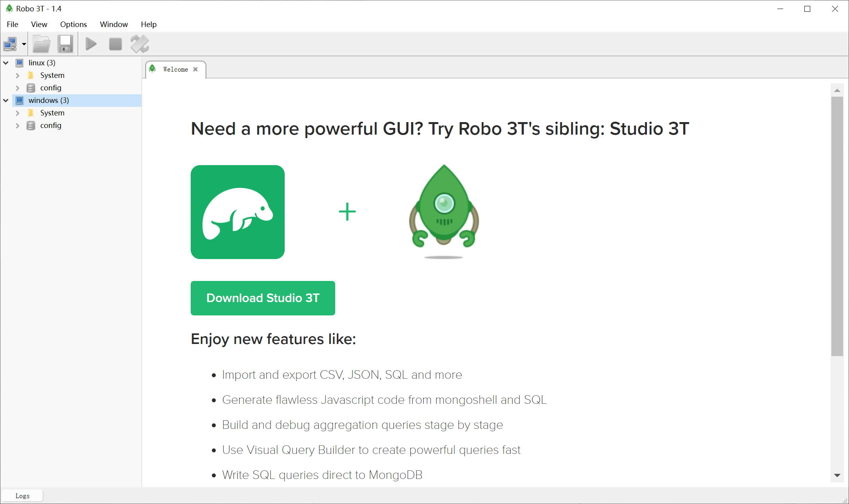Open the Window menu
Screen dimensions: 849x504
click(x=114, y=24)
